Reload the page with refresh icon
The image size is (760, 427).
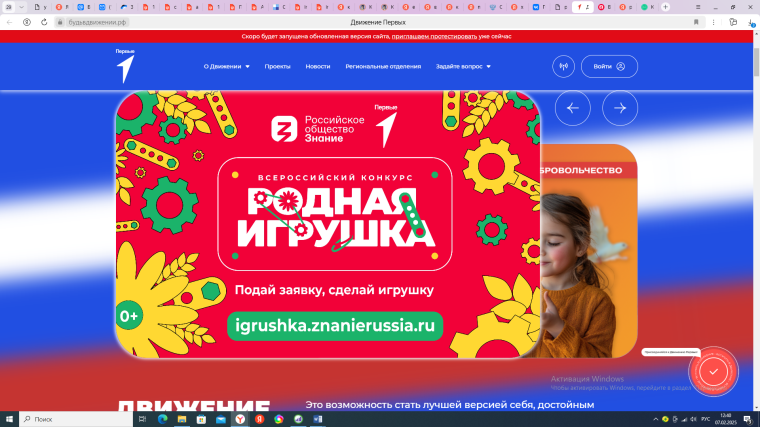click(44, 22)
